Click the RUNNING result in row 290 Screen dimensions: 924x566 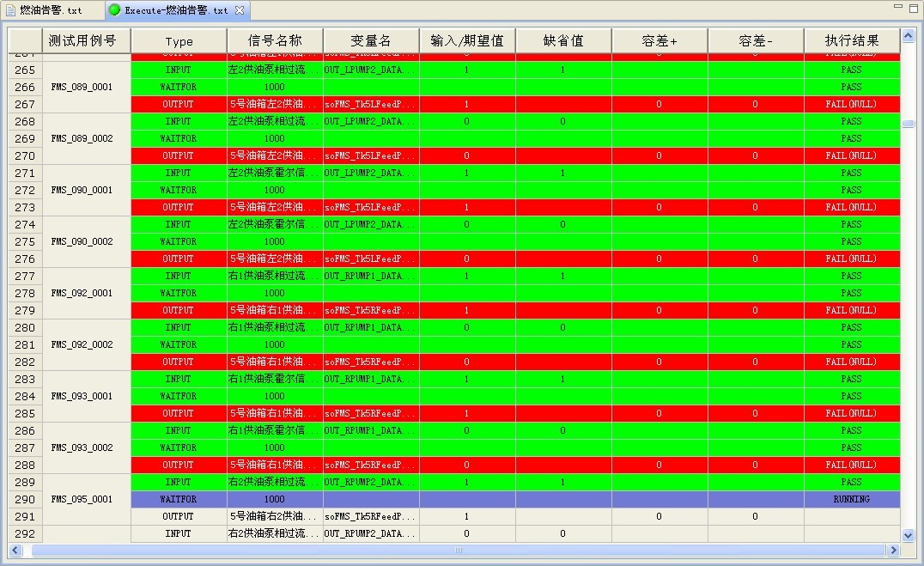(x=851, y=499)
